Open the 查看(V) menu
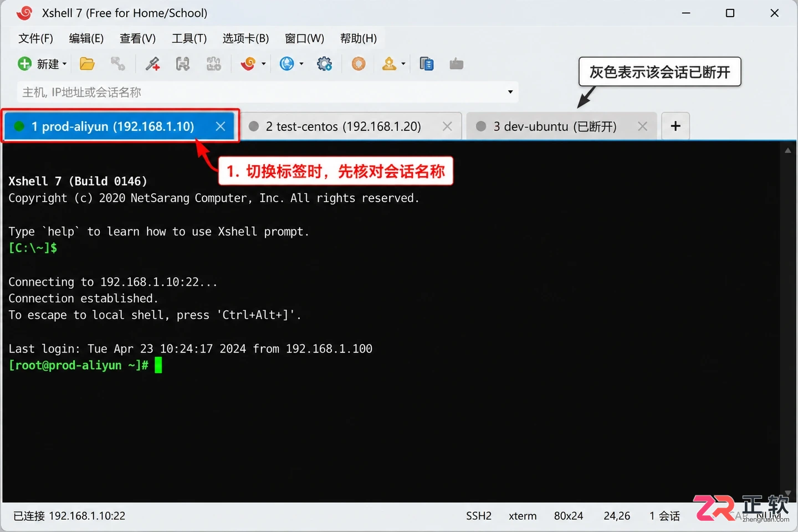The width and height of the screenshot is (798, 532). coord(137,38)
